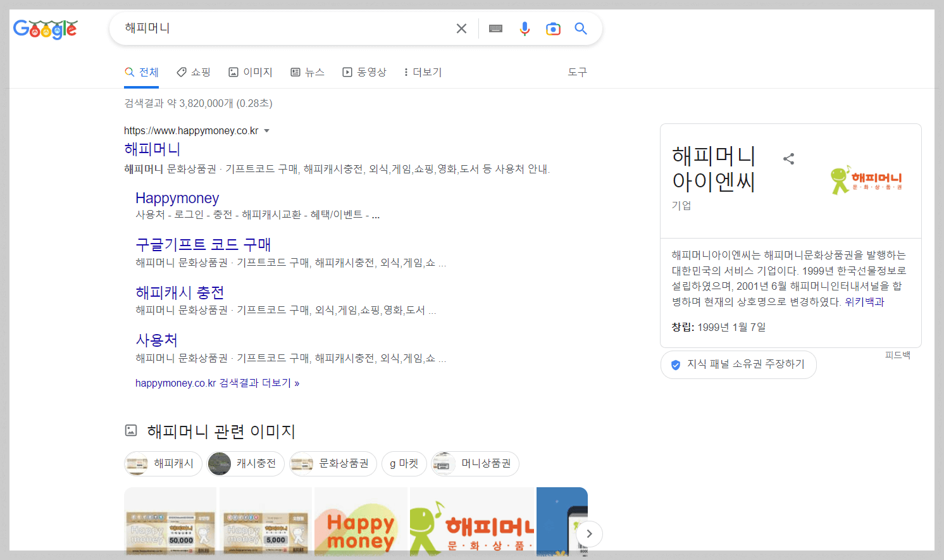944x560 pixels.
Task: Select the 문화상품권 related image chip
Action: (333, 463)
